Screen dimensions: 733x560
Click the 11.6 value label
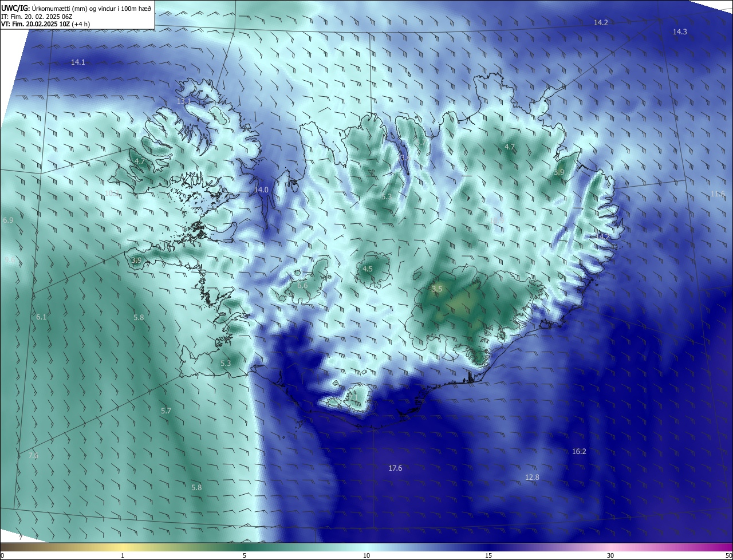point(718,194)
